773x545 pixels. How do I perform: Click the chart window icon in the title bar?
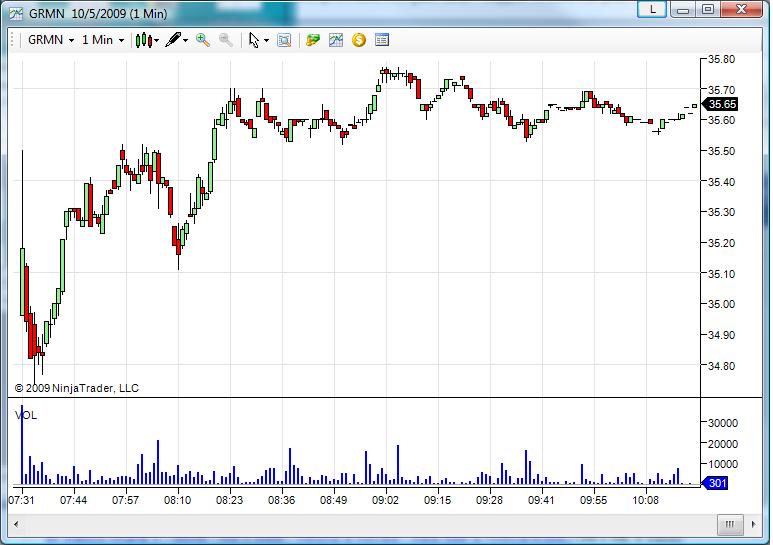[16, 14]
